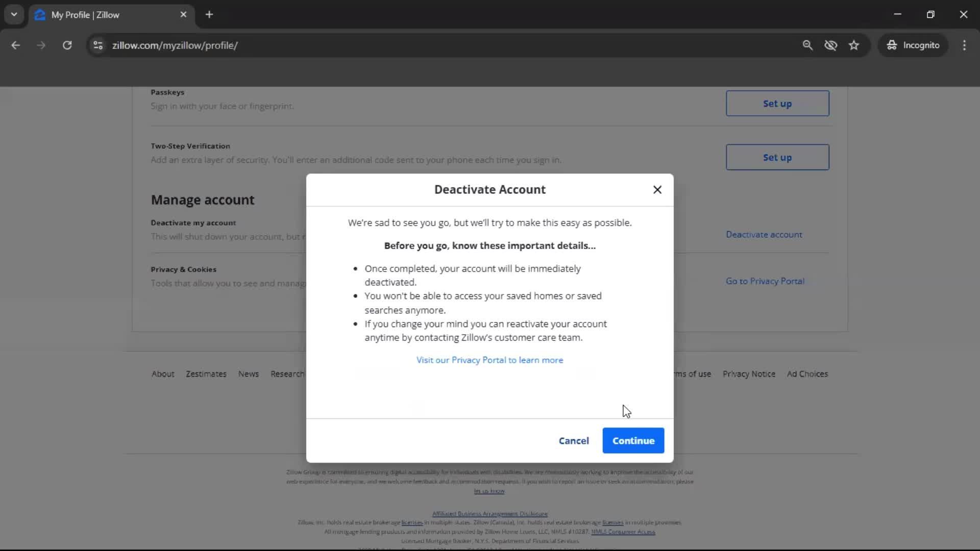Open a new tab with the plus icon
The height and width of the screenshot is (551, 980).
209,14
